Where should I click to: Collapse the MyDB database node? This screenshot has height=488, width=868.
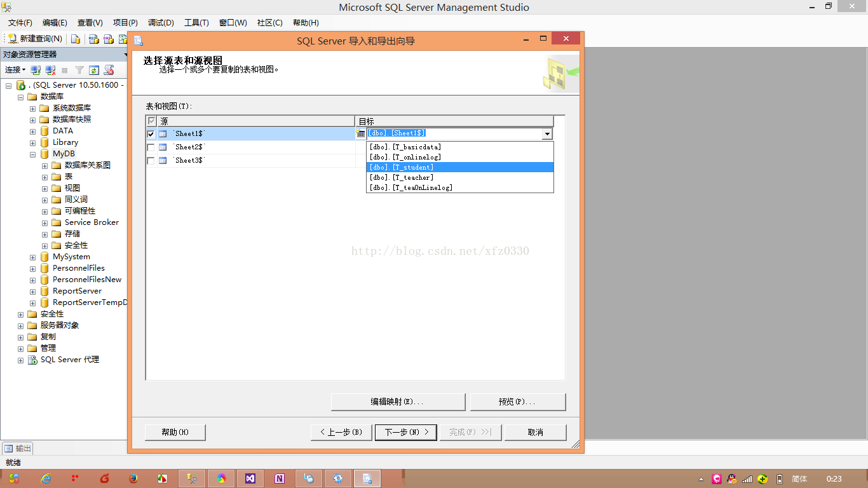click(32, 154)
